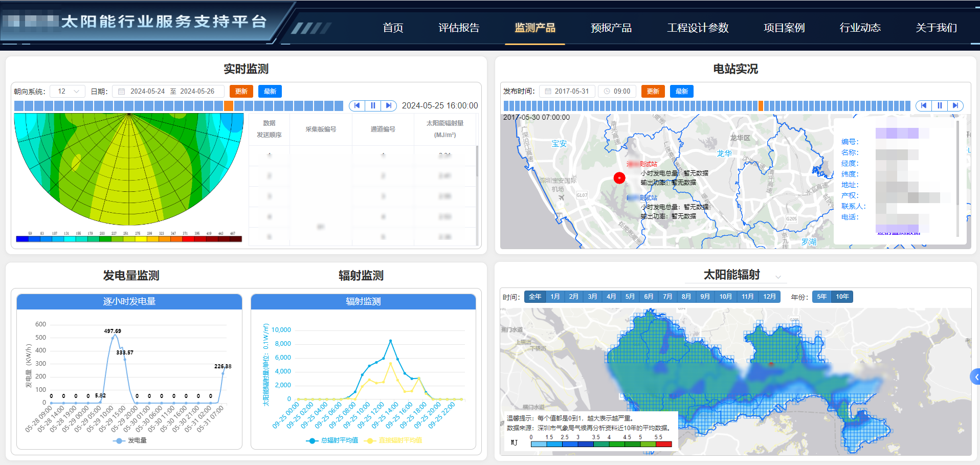Select 6月 month filter

point(649,297)
